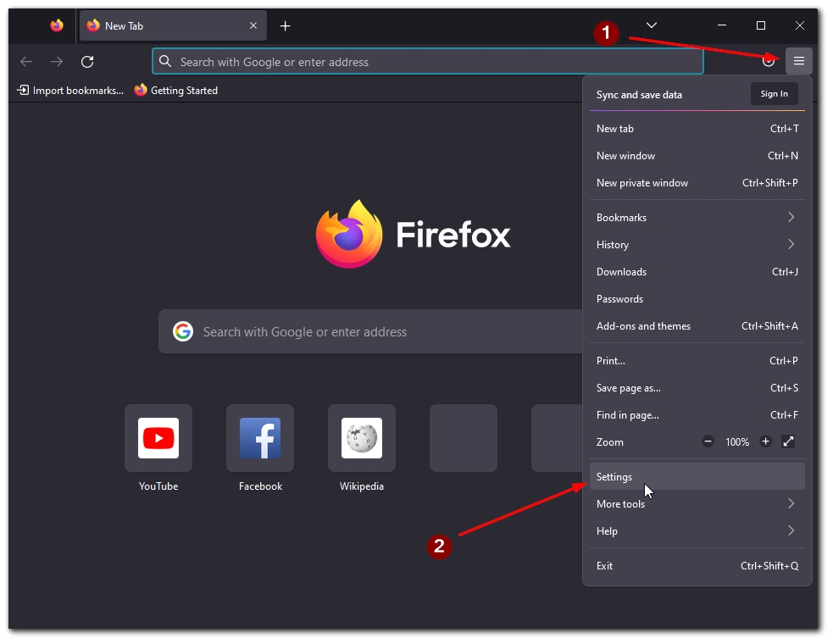Reset zoom level at 100%
The image size is (833, 644).
[737, 442]
